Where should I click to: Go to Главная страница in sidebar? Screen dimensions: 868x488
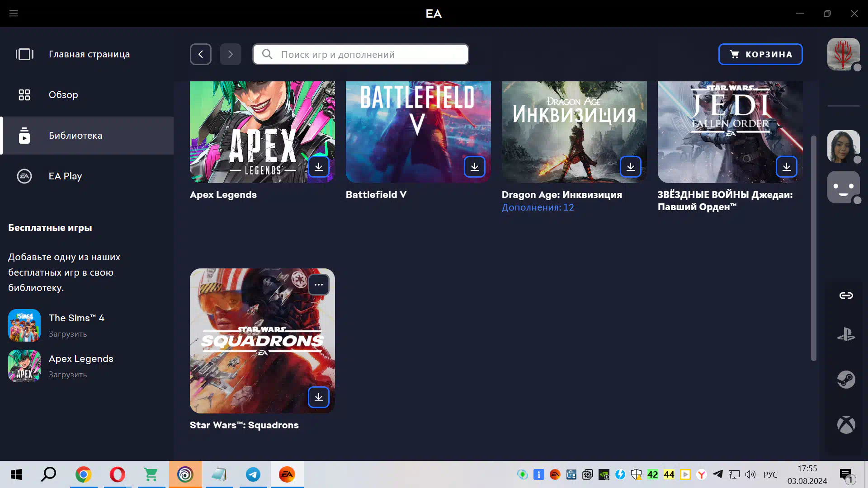[87, 54]
